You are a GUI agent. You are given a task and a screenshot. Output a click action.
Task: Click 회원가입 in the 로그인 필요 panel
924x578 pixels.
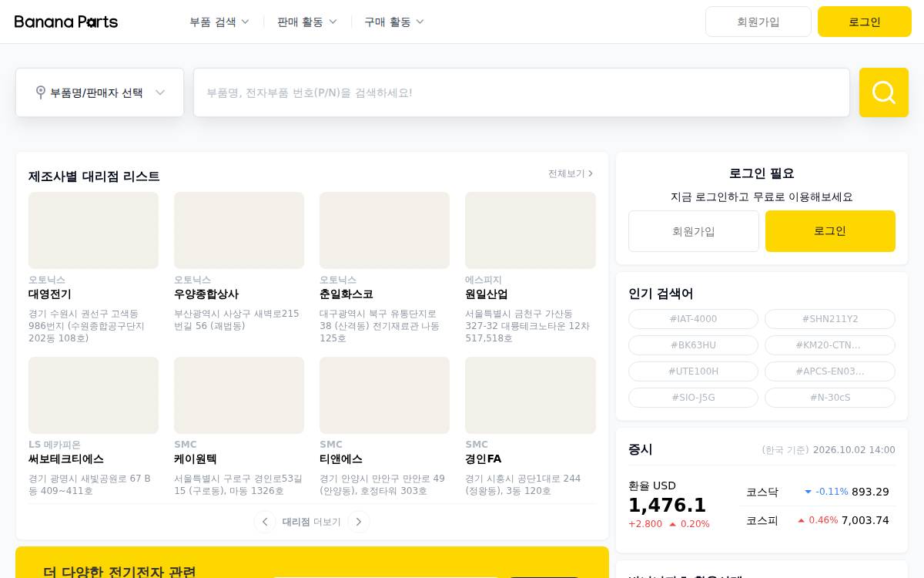[694, 231]
